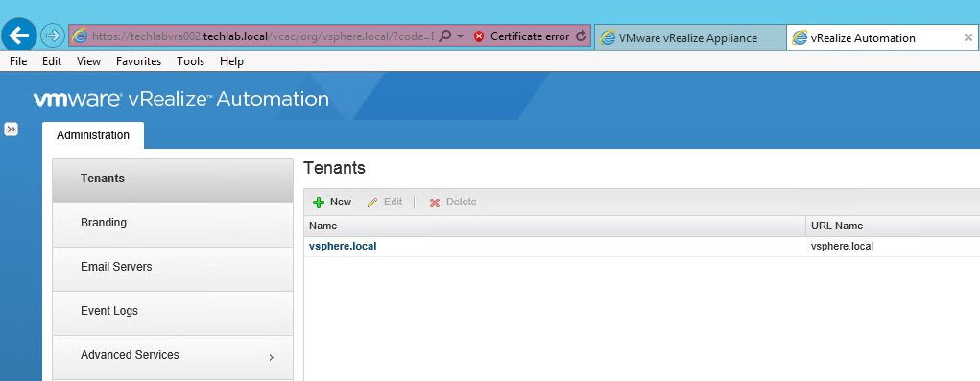The image size is (980, 381).
Task: Open the Favorites menu
Action: point(139,61)
